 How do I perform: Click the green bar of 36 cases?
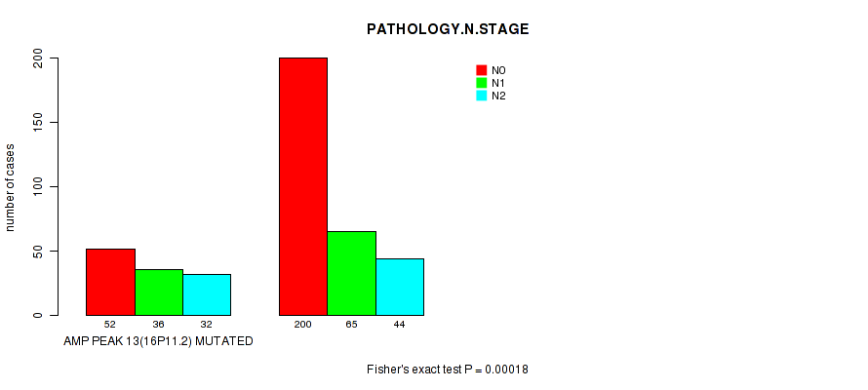tap(159, 292)
